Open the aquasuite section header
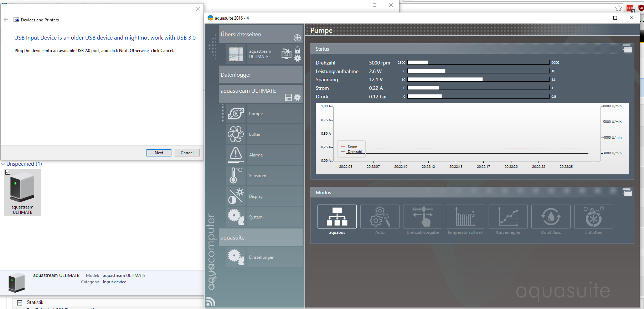The image size is (644, 309). click(260, 238)
